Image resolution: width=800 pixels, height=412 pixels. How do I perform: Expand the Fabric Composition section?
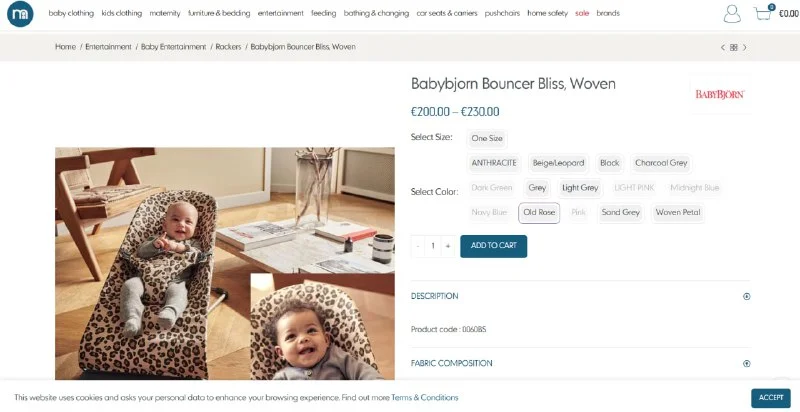[x=581, y=364]
